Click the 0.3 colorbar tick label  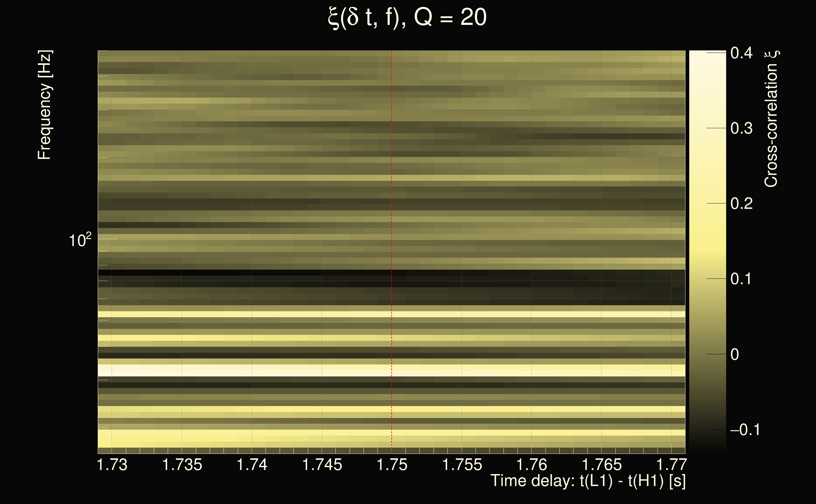click(741, 128)
